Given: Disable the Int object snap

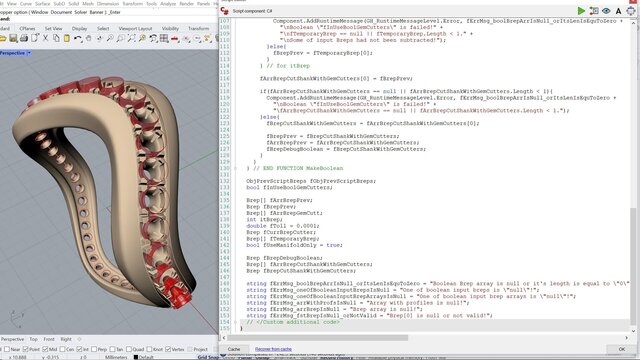Looking at the screenshot, I should pos(80,349).
